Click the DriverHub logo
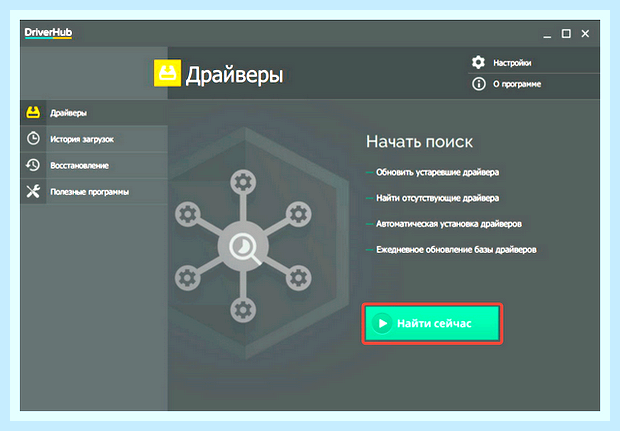Image resolution: width=620 pixels, height=431 pixels. [x=48, y=32]
